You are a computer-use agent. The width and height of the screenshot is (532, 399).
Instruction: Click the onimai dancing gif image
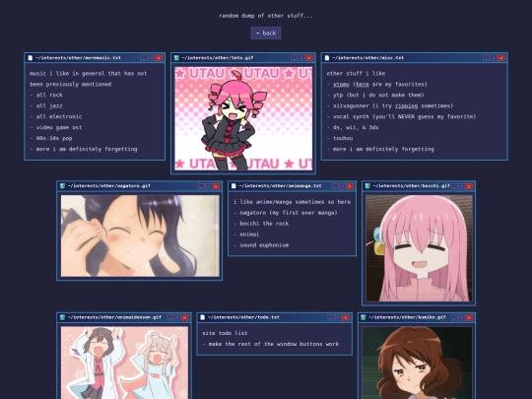pos(124,363)
